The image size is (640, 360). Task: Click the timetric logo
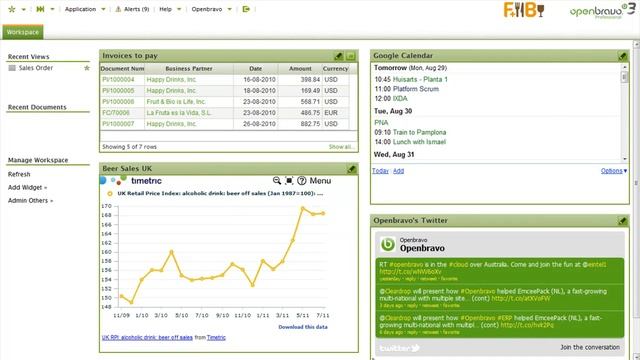click(131, 180)
